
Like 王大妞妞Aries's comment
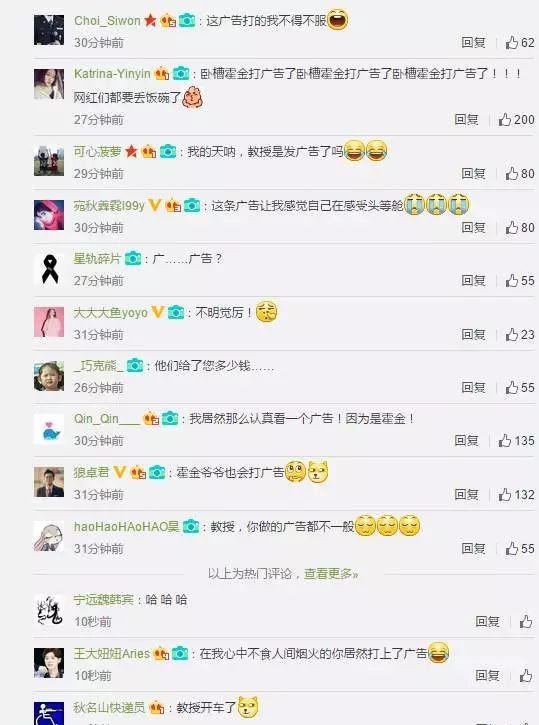[x=526, y=676]
